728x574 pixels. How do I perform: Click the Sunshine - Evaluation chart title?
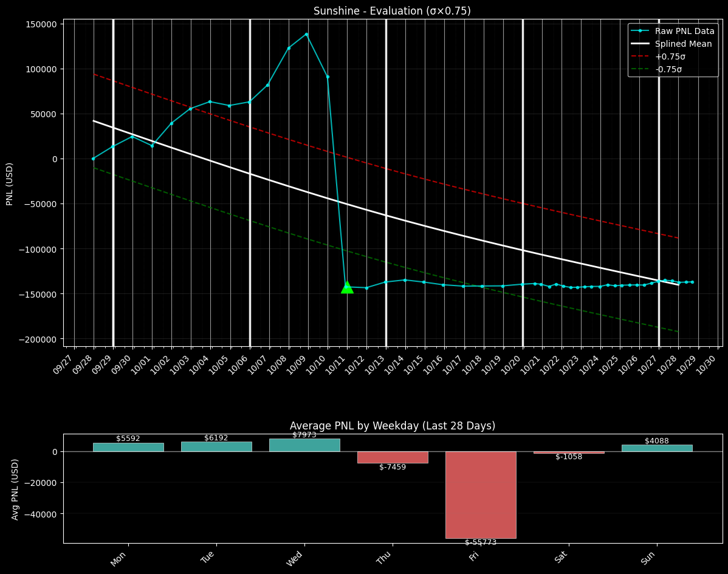pos(392,11)
